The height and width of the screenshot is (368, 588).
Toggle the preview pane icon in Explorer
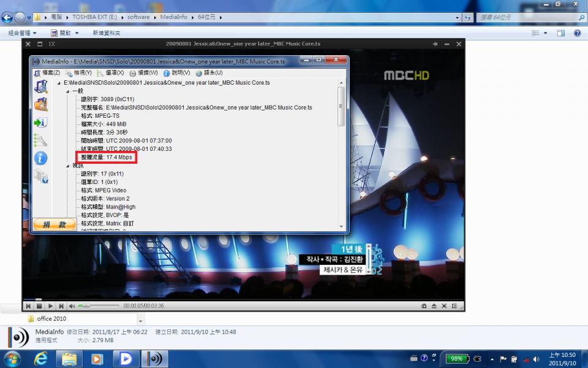tap(560, 33)
